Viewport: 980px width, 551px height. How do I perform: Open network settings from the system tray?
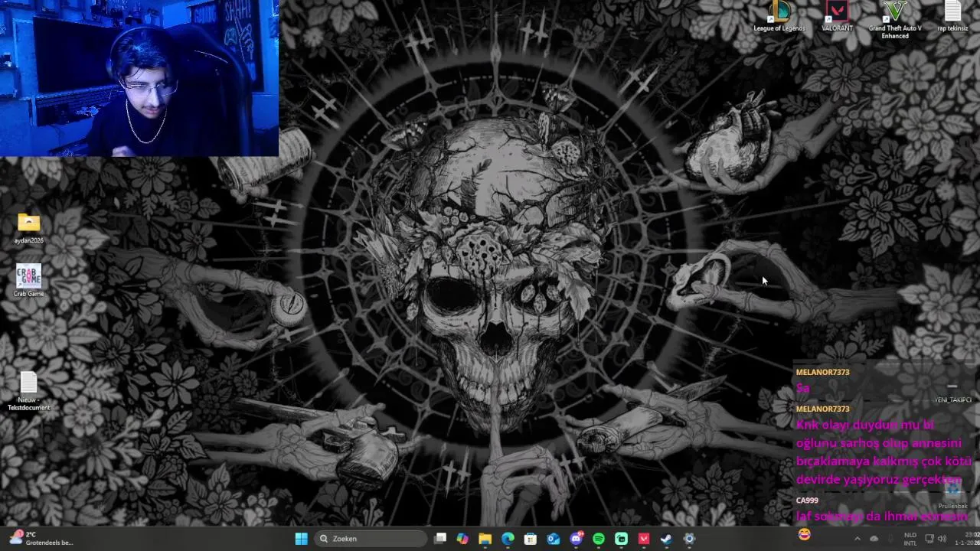coord(929,539)
